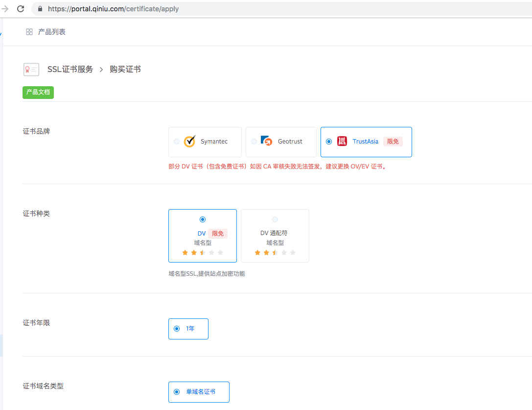
Task: Click the Geotrust brand name text
Action: (x=290, y=142)
